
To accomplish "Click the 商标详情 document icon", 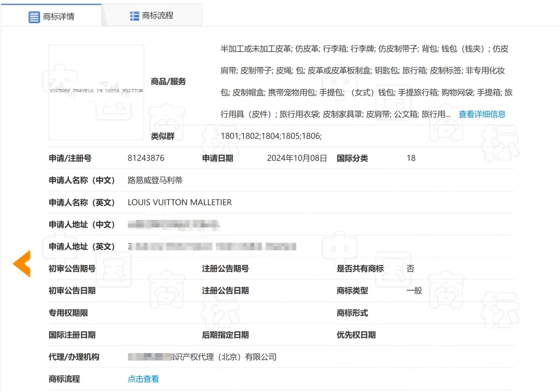I will coord(34,17).
